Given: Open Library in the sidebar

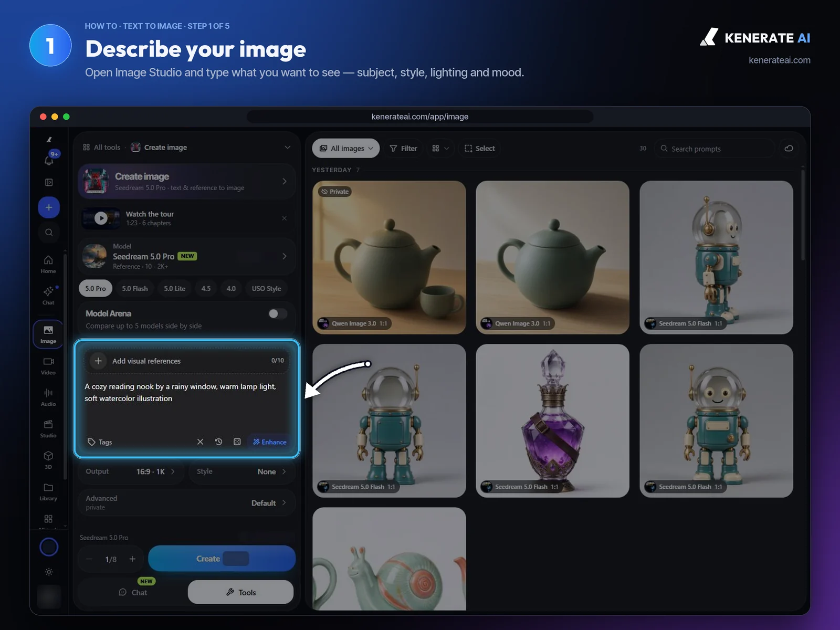Looking at the screenshot, I should 48,492.
